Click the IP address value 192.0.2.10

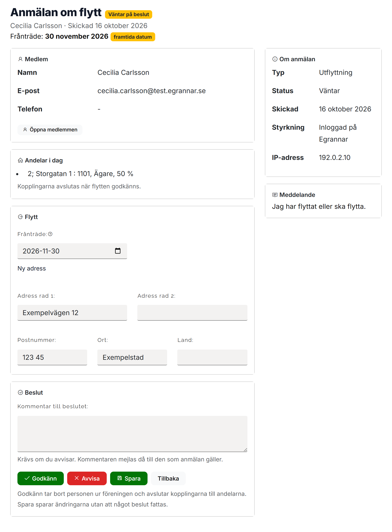[335, 158]
